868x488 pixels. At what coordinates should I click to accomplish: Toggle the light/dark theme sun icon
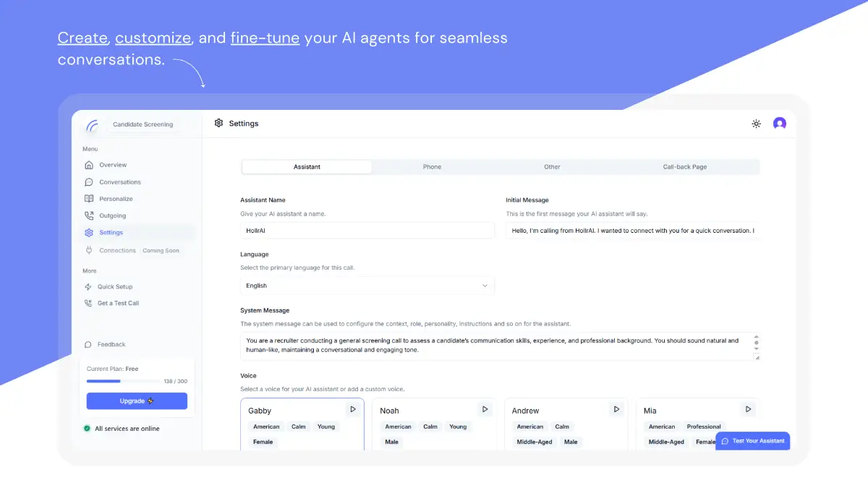[x=756, y=124]
